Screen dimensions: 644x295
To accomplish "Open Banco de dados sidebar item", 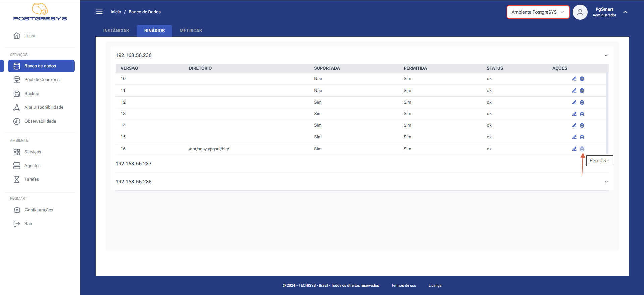I will coord(41,66).
